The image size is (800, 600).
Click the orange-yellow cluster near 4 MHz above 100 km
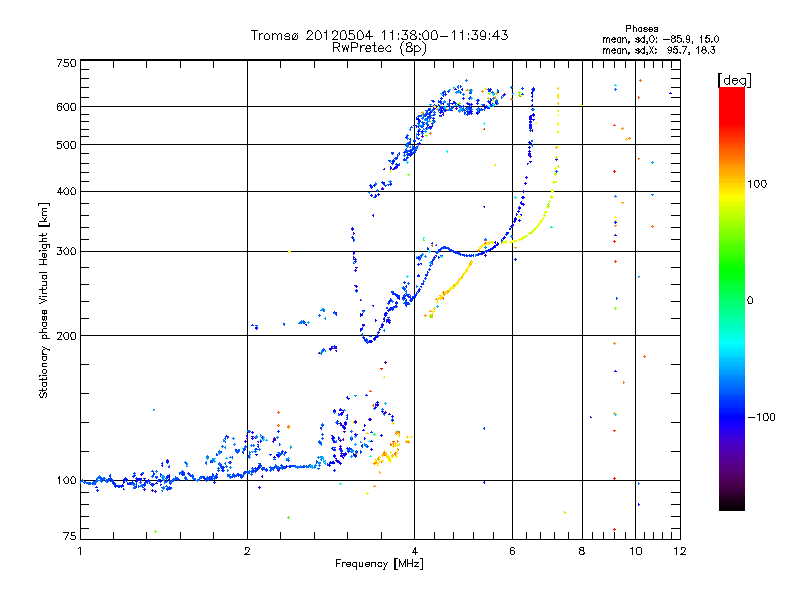[390, 452]
